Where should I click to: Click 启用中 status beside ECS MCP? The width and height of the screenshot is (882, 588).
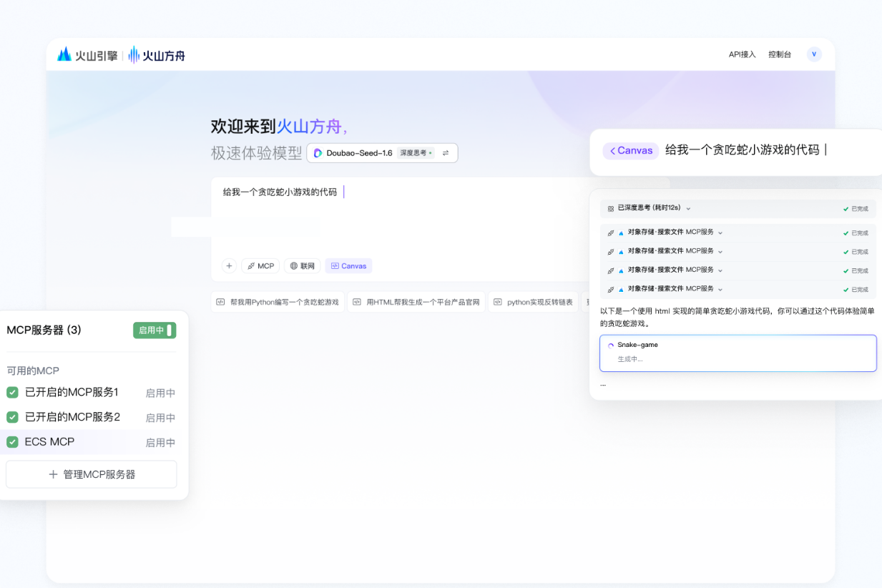[160, 443]
